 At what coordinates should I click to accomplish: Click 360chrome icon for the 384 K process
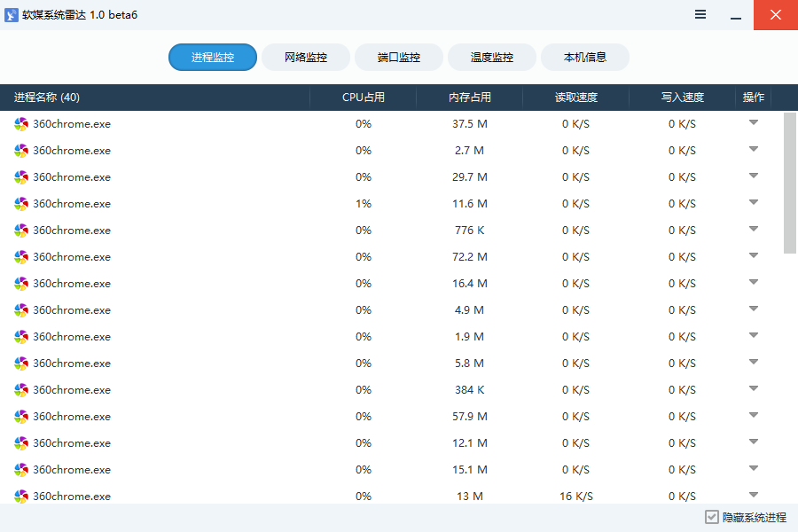[x=21, y=389]
